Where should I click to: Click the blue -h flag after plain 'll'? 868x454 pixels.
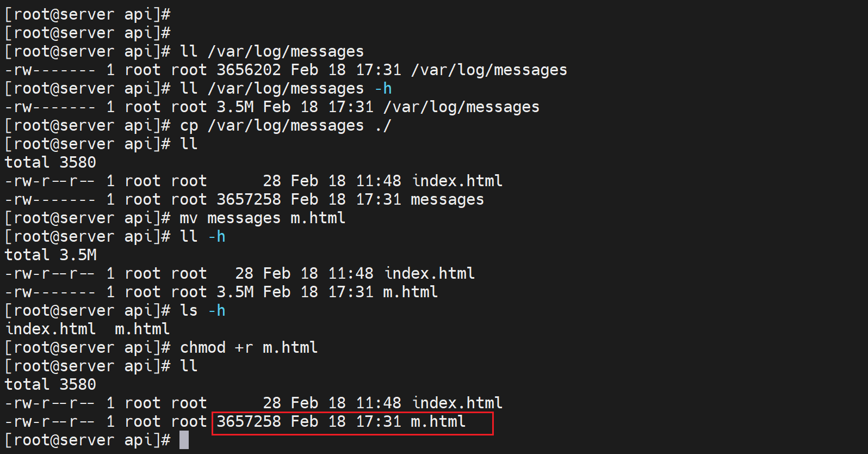pyautogui.click(x=217, y=237)
